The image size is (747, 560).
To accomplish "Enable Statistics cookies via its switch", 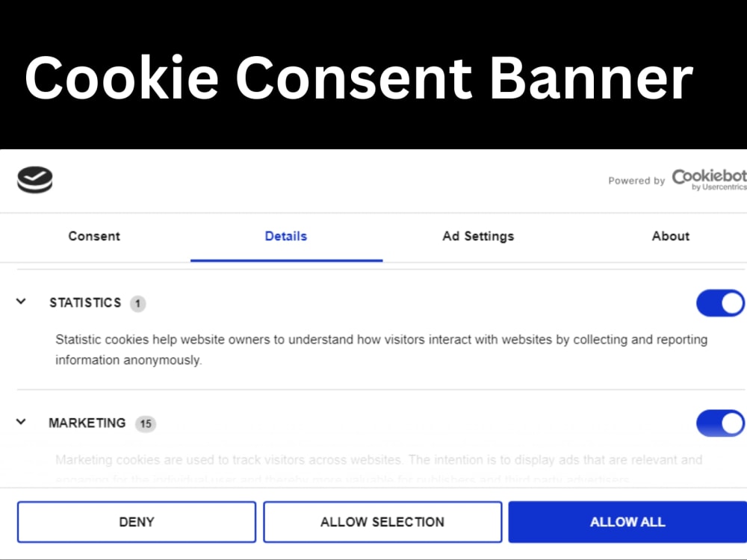I will tap(720, 303).
